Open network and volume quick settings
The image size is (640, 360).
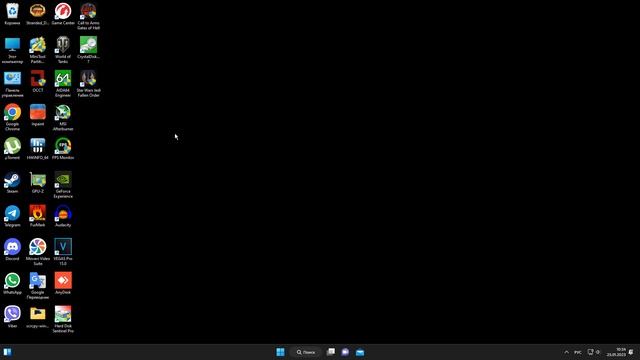coord(594,352)
